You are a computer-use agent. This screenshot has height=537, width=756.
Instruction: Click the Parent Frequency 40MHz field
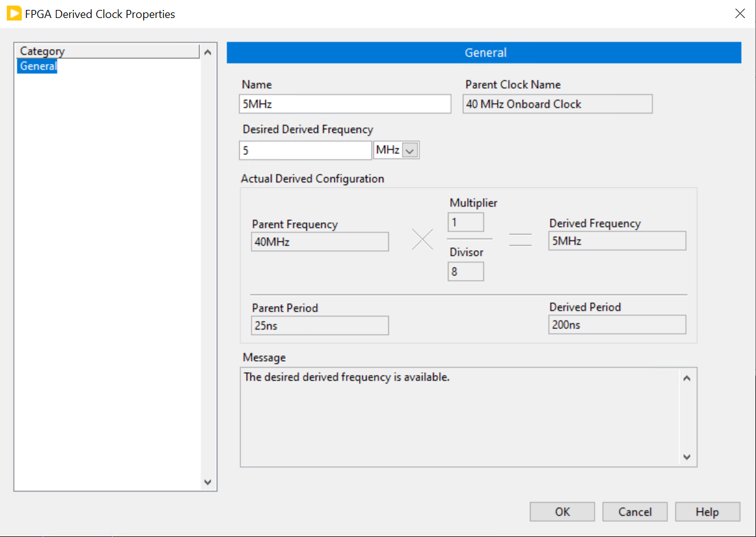point(320,242)
